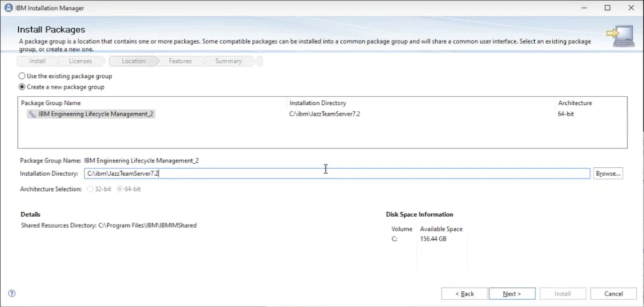
Task: Jump to the Summary wizard step
Action: click(x=228, y=61)
